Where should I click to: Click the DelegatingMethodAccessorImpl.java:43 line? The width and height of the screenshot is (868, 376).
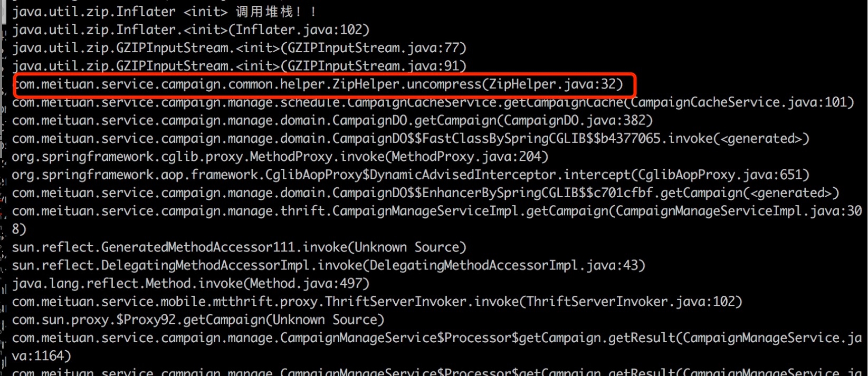[x=328, y=265]
